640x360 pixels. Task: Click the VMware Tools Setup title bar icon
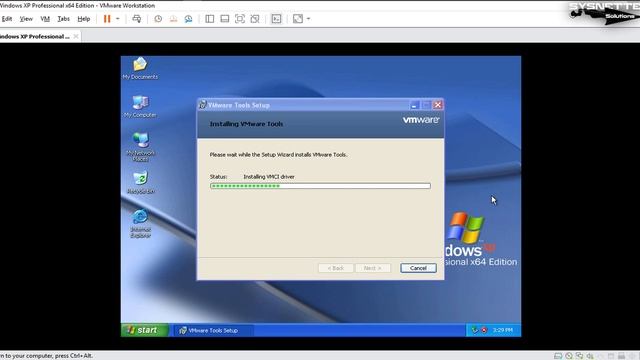point(202,105)
